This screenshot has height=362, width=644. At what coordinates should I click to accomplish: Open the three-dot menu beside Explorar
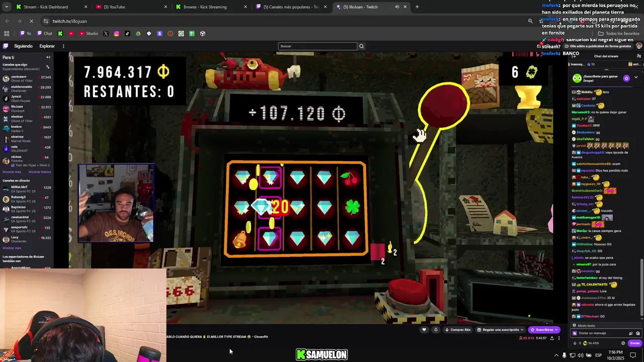(63, 46)
